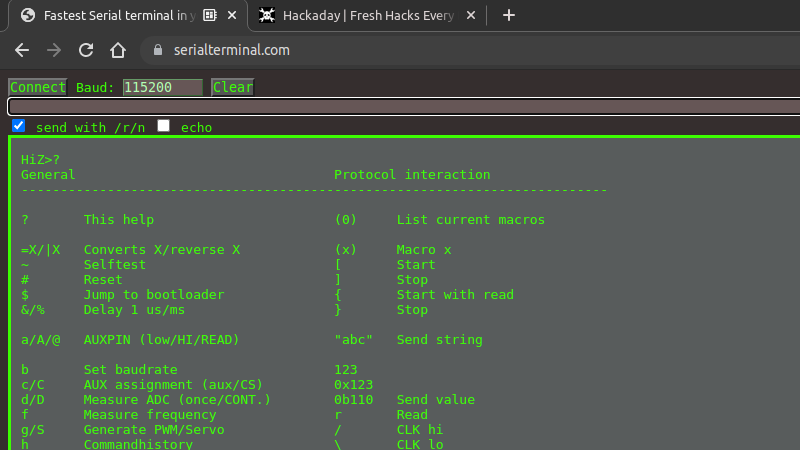Reload the serialterminal.com page
The width and height of the screenshot is (800, 450).
point(86,50)
